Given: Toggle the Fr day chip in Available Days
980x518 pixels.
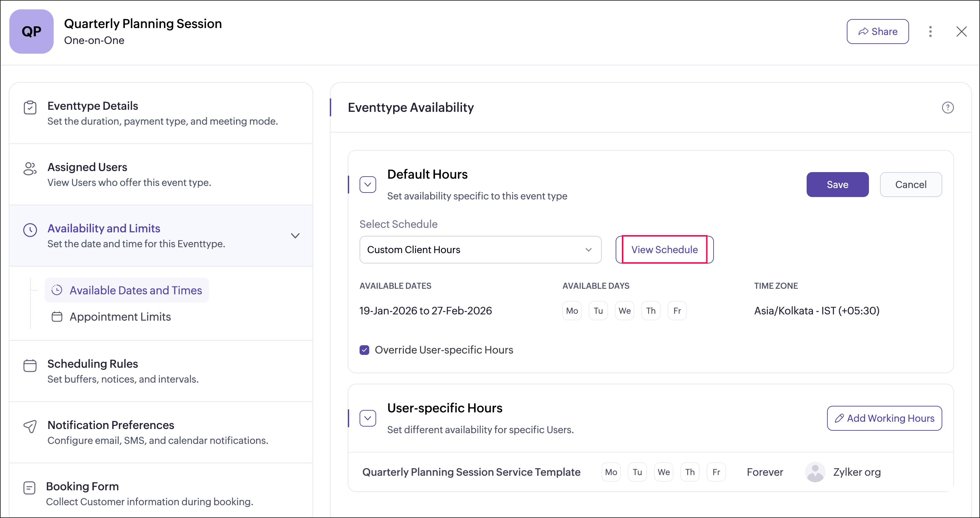Looking at the screenshot, I should click(677, 311).
